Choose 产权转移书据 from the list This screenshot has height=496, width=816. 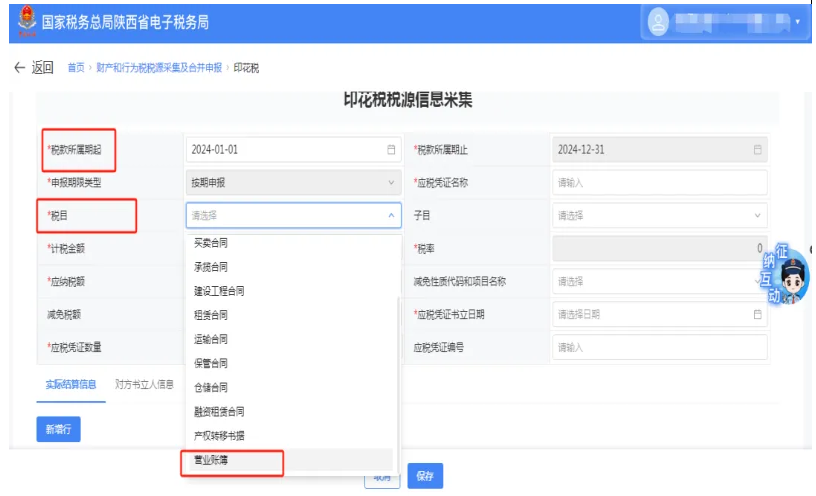[x=219, y=436]
